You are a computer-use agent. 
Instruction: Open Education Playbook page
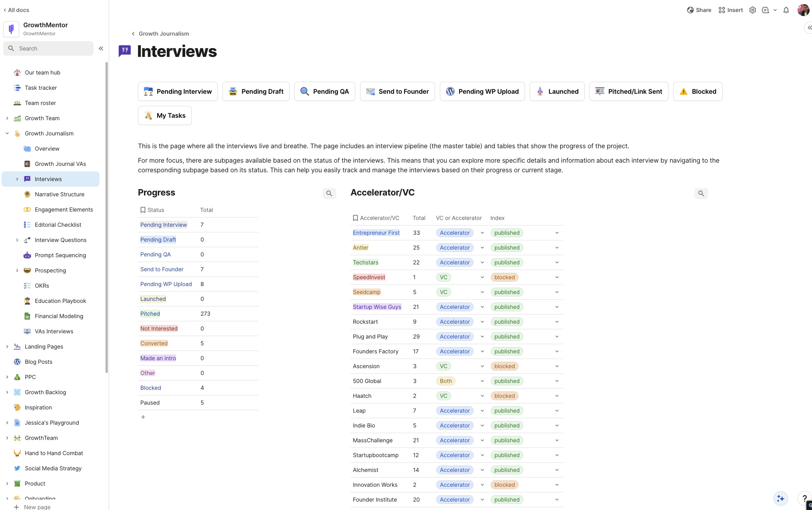click(60, 301)
